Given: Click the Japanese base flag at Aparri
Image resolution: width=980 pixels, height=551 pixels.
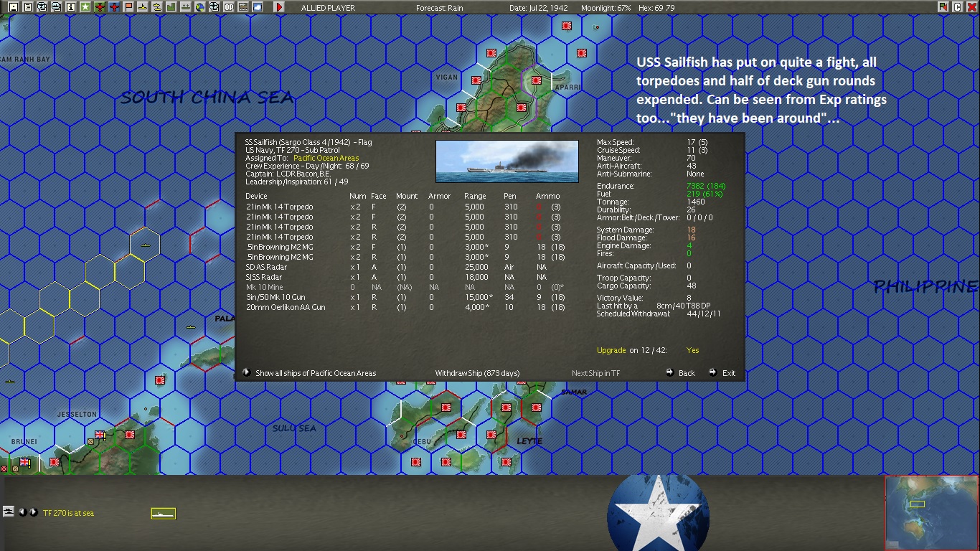Looking at the screenshot, I should 536,80.
